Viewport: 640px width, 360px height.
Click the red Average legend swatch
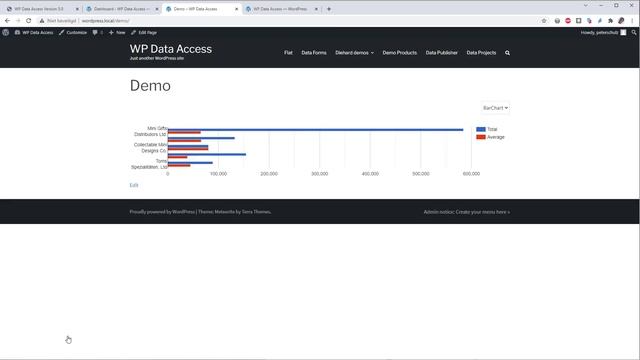(481, 137)
